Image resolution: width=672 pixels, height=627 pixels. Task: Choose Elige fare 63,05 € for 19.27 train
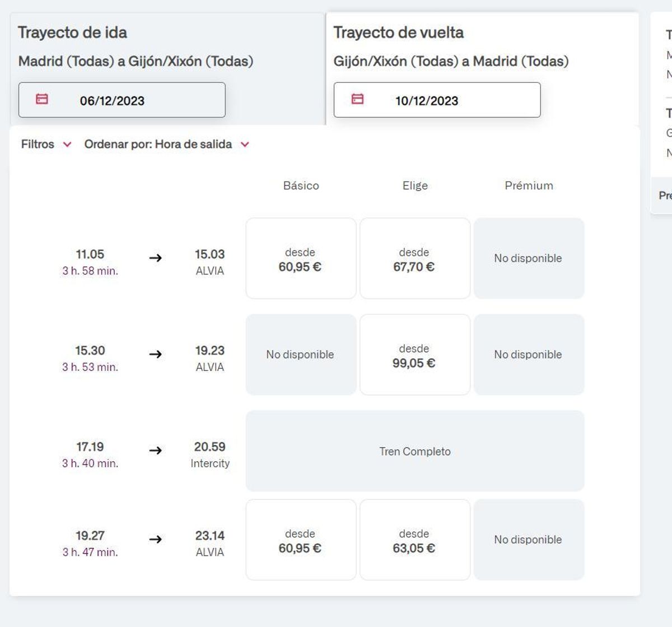[414, 540]
